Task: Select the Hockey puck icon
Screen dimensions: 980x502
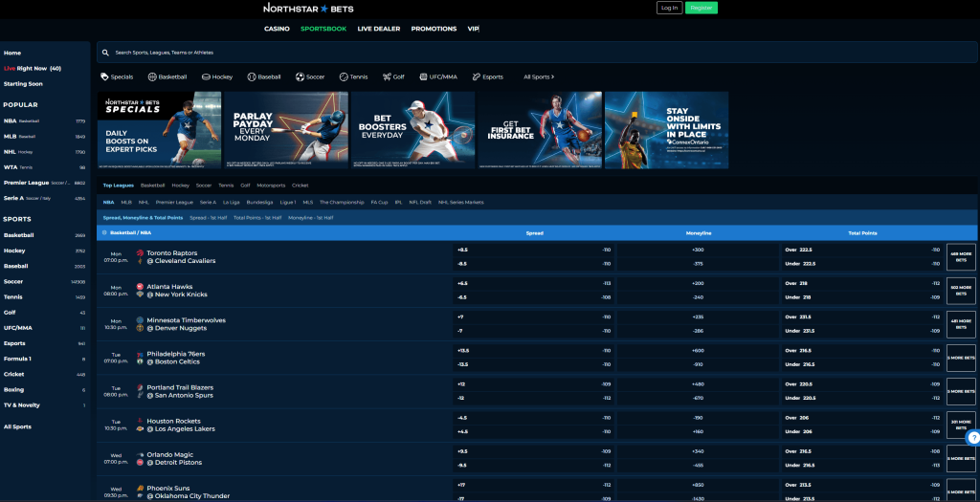Action: tap(206, 76)
